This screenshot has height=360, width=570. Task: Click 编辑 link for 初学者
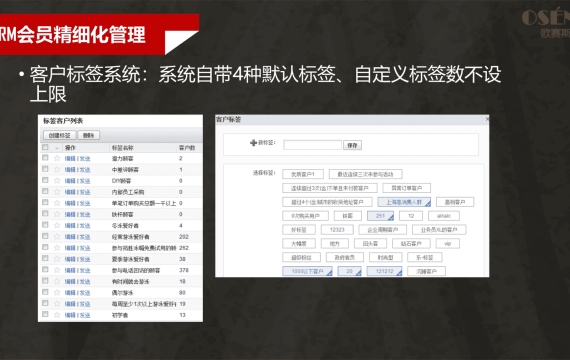(70, 315)
